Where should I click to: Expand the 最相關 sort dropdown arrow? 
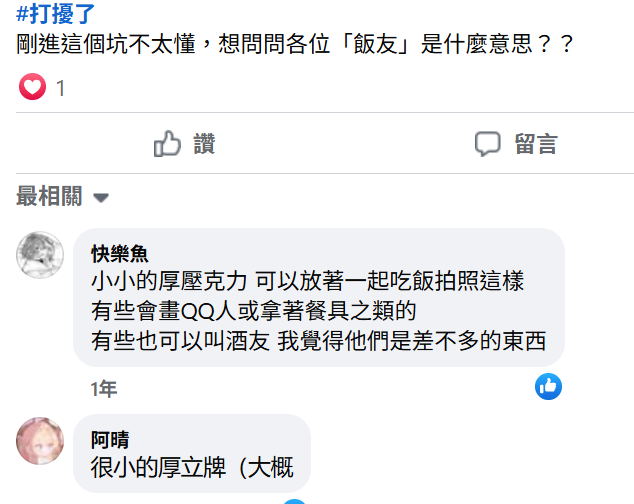tap(101, 197)
